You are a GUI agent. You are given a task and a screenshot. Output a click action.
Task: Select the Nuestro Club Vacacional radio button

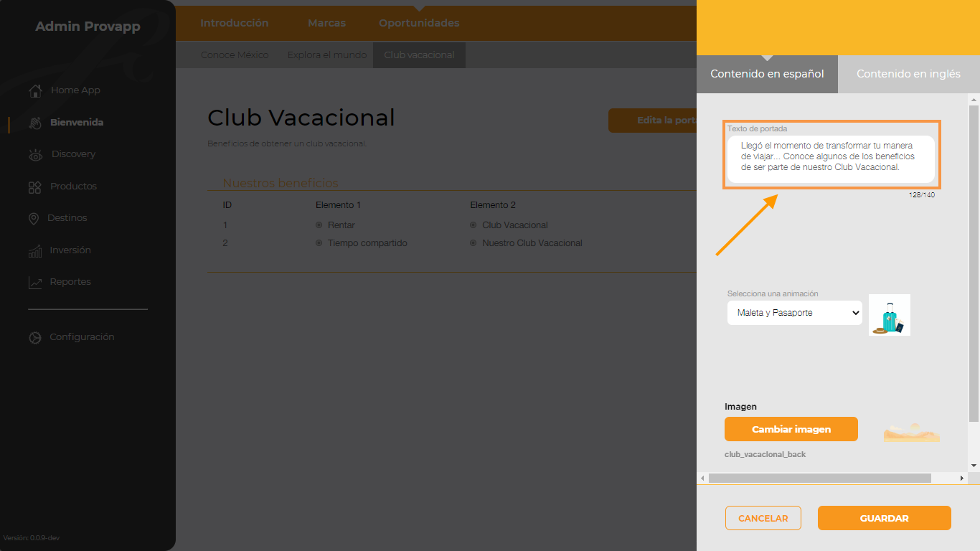coord(473,243)
